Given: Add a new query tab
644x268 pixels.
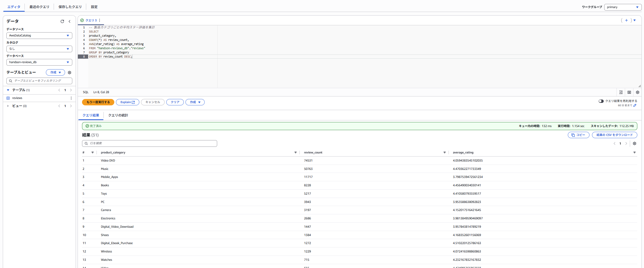Looking at the screenshot, I should (626, 20).
